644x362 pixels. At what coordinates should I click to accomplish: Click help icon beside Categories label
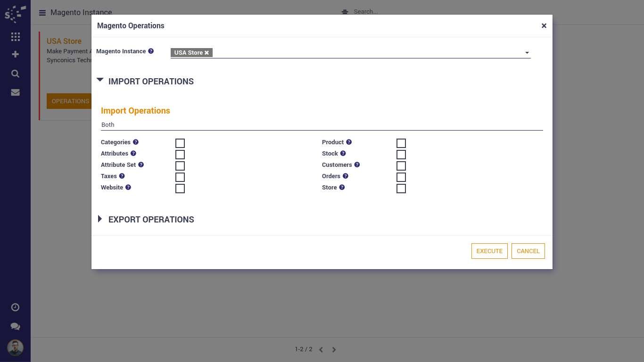coord(136,142)
